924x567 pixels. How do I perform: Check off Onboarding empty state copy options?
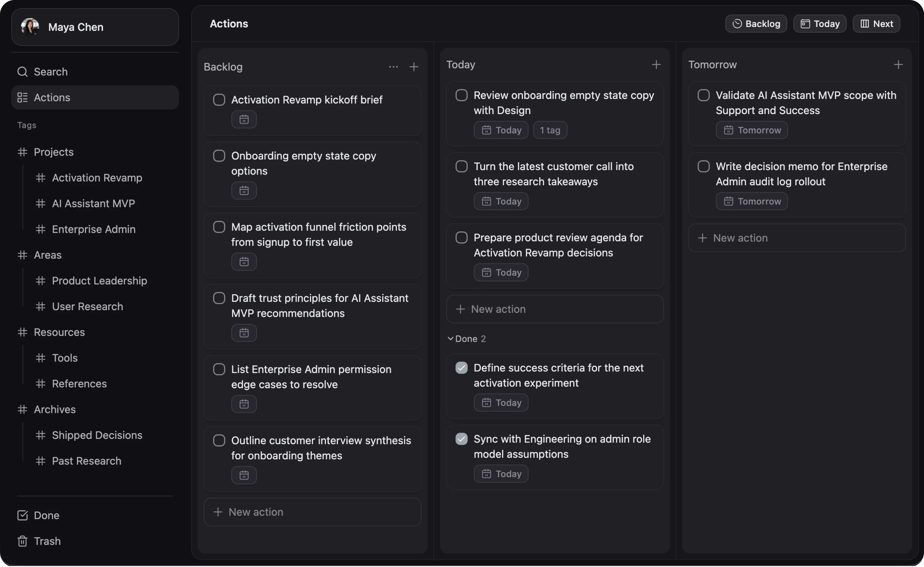219,156
